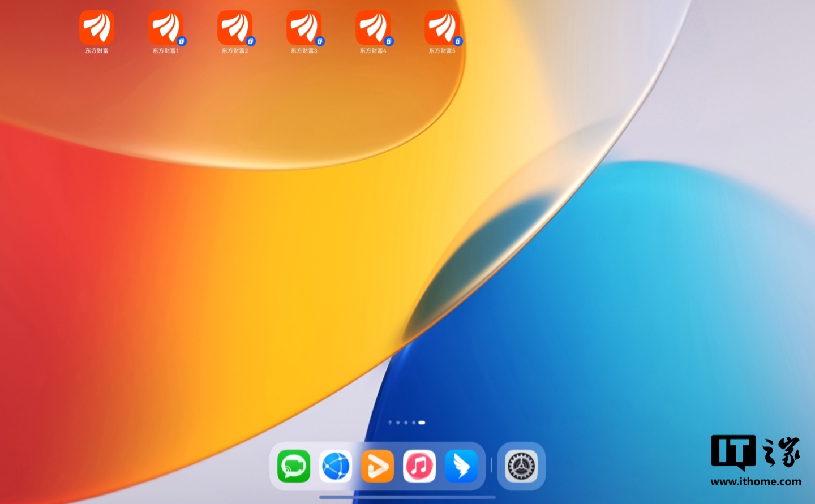Click the www.ithome.com link text
This screenshot has height=504, width=815.
[756, 482]
